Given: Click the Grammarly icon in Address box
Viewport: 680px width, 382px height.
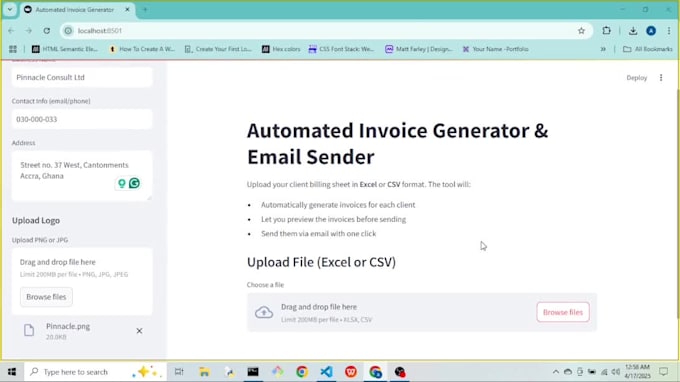Looking at the screenshot, I should (x=134, y=183).
